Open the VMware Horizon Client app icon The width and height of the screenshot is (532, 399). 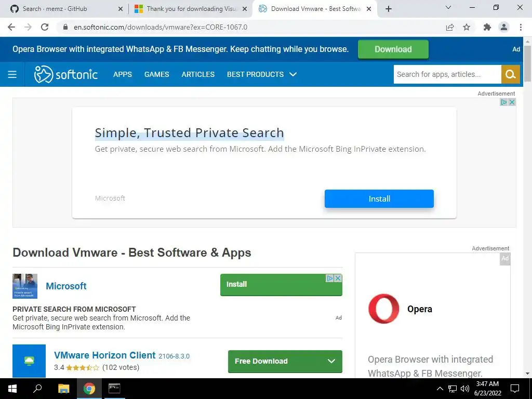[x=29, y=361]
